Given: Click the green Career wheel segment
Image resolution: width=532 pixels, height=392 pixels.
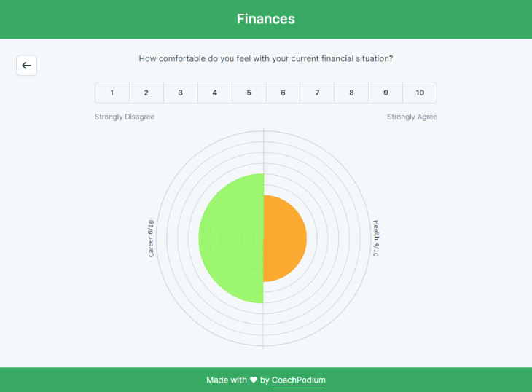Looking at the screenshot, I should tap(231, 238).
